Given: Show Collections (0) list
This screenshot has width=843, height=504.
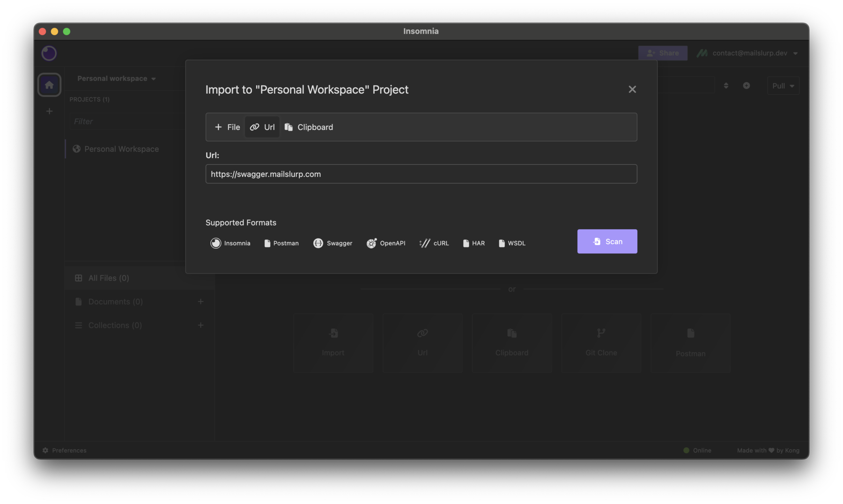Looking at the screenshot, I should 115,325.
